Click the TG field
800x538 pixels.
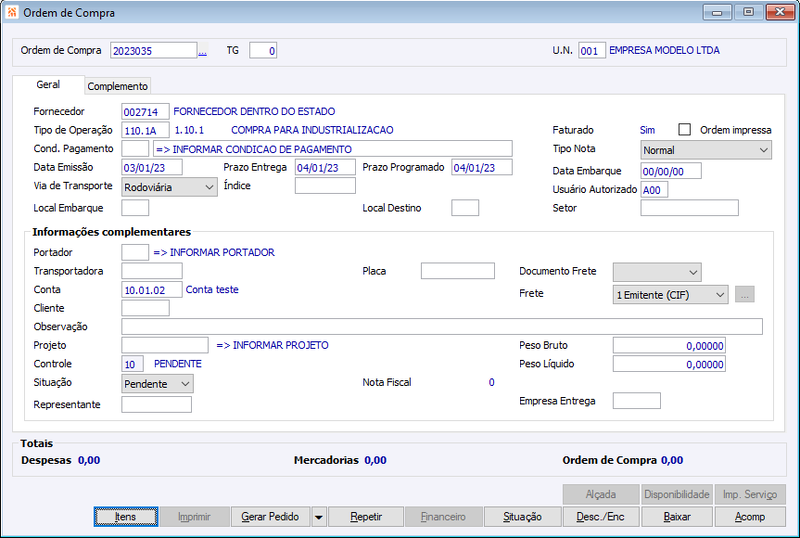[x=263, y=51]
